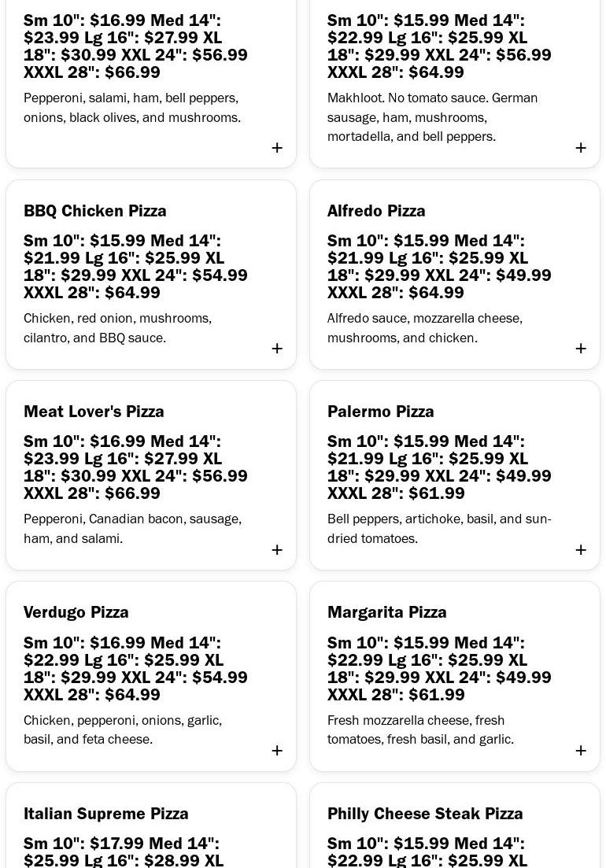Add Meat Lover's Pizza with its plus icon

point(277,550)
